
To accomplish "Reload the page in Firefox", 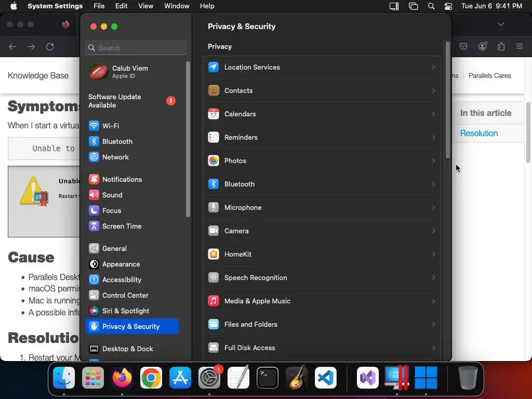I will pos(50,46).
